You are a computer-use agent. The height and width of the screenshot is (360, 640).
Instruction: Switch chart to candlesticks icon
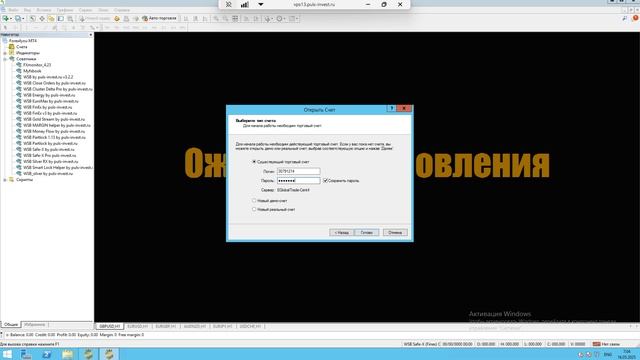(x=196, y=18)
